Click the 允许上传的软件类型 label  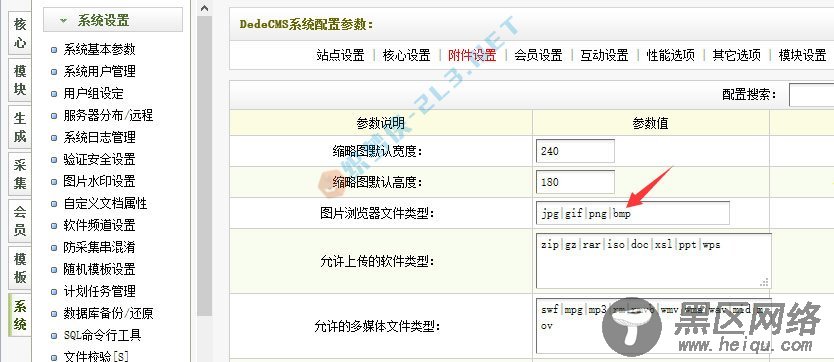point(377,262)
